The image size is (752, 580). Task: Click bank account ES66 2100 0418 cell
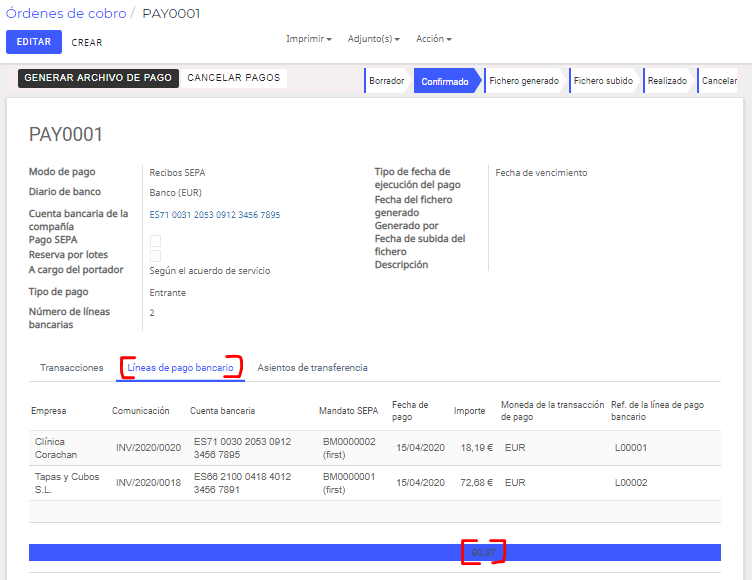pyautogui.click(x=242, y=483)
